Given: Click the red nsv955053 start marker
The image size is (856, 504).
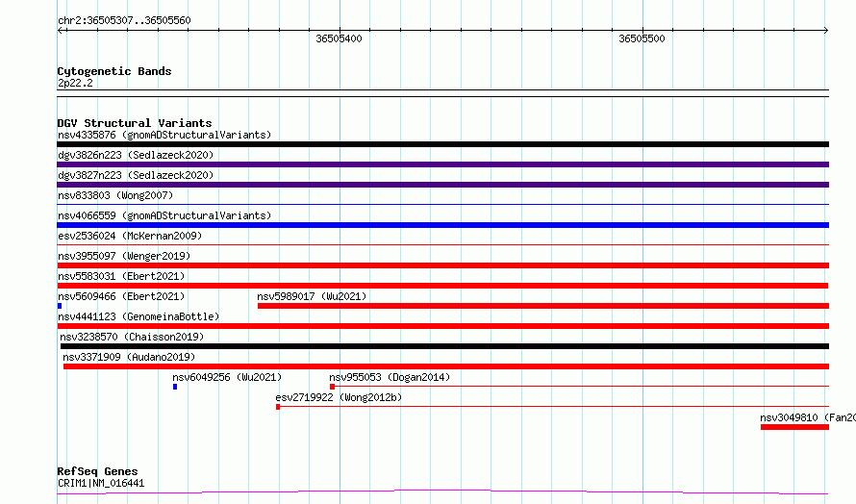Looking at the screenshot, I should [332, 387].
